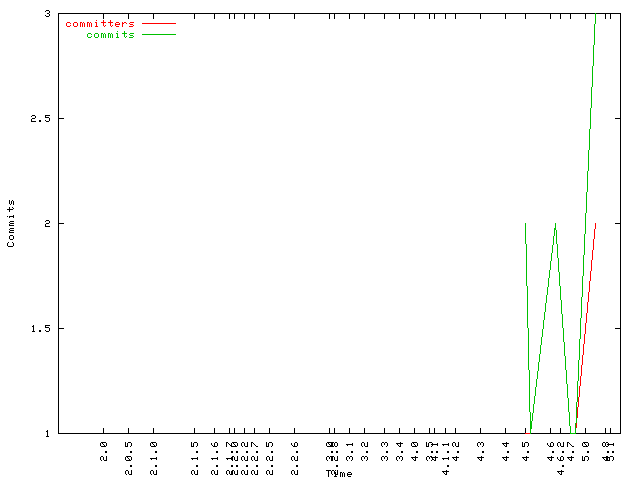Click the green line sample in legend

(158, 34)
